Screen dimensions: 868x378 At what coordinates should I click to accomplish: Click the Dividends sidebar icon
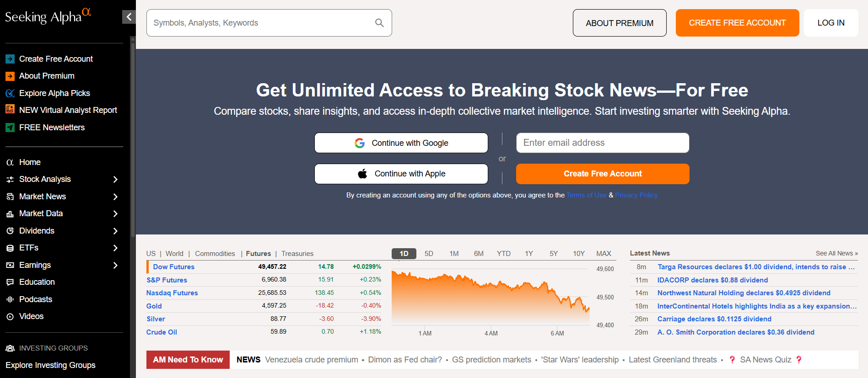[x=10, y=231]
